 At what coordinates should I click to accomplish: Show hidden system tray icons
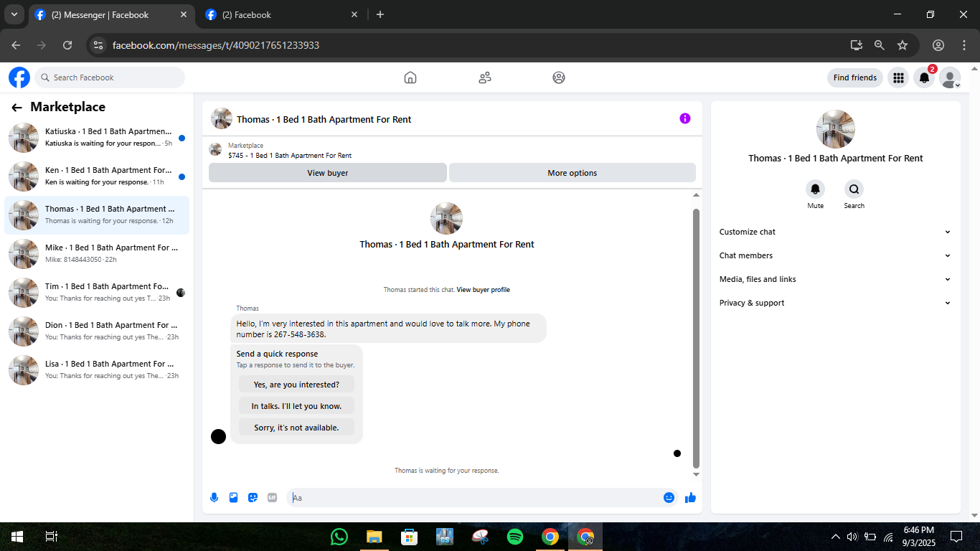point(835,537)
